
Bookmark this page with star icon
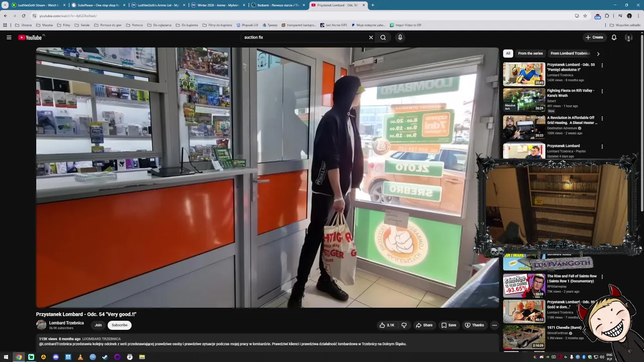[585, 16]
